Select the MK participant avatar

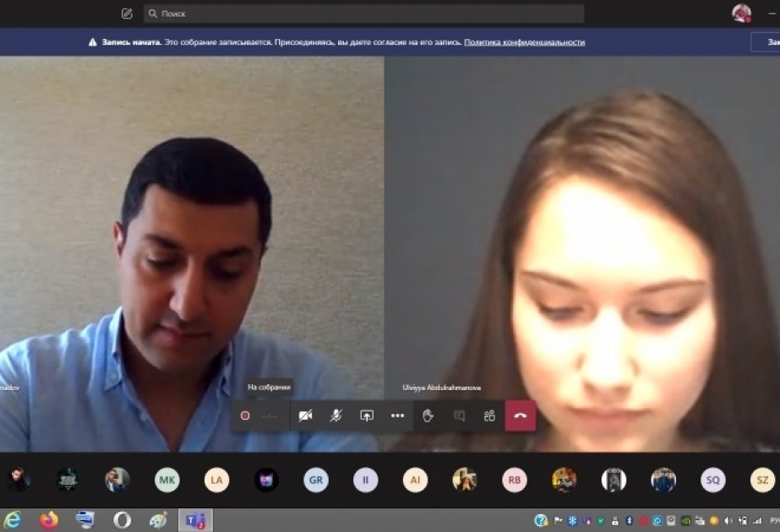[167, 480]
